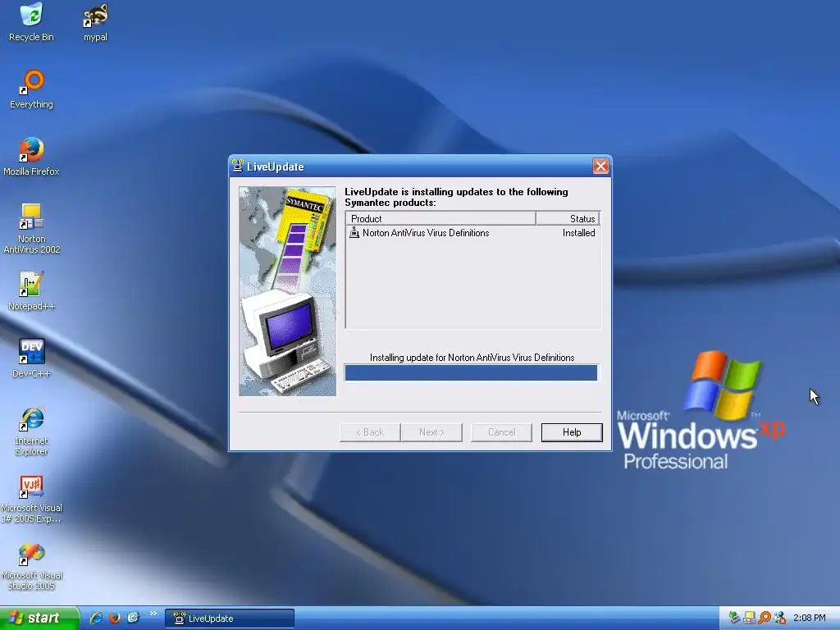Click the Installed status text
This screenshot has width=840, height=630.
(x=578, y=233)
